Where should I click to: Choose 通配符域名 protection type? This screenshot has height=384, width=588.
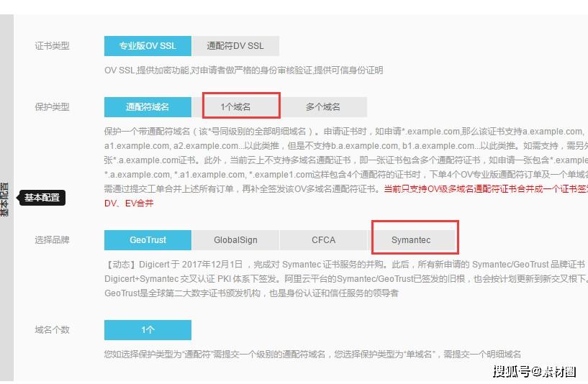coord(148,107)
